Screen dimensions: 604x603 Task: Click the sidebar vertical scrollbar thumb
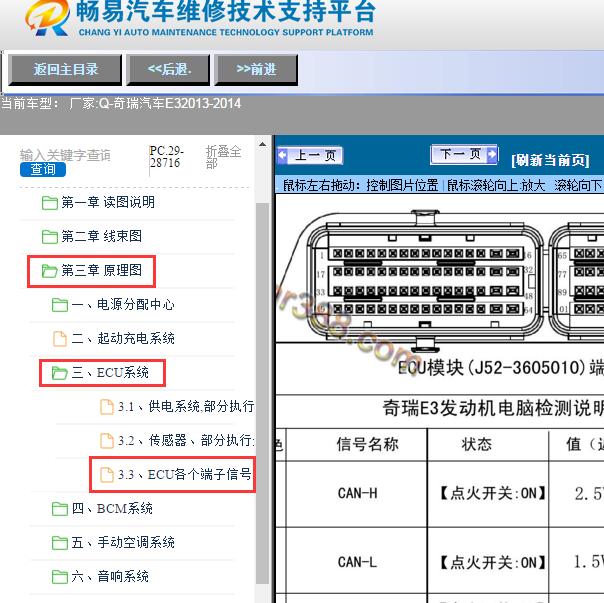coord(262,393)
